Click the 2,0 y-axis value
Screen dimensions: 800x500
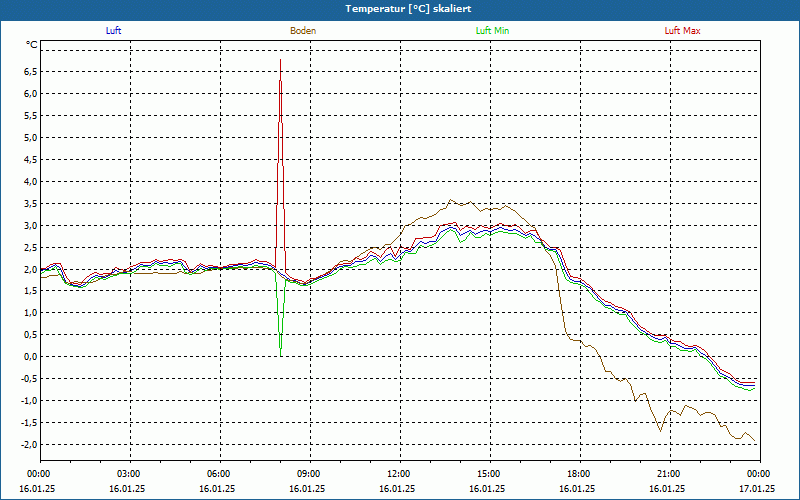click(x=31, y=269)
